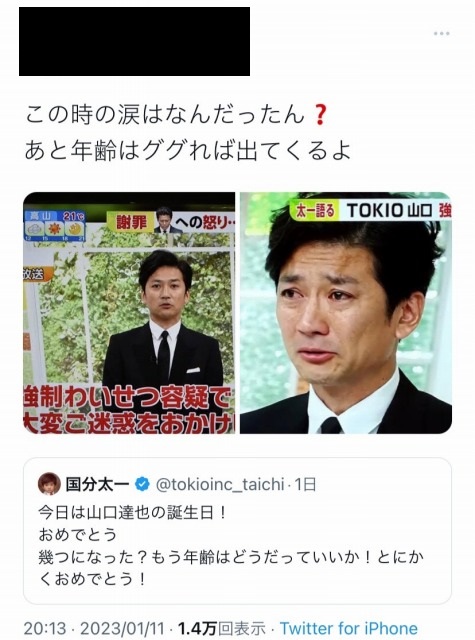Click the quoted author's profile avatar
Image resolution: width=475 pixels, height=640 pixels.
click(x=49, y=484)
